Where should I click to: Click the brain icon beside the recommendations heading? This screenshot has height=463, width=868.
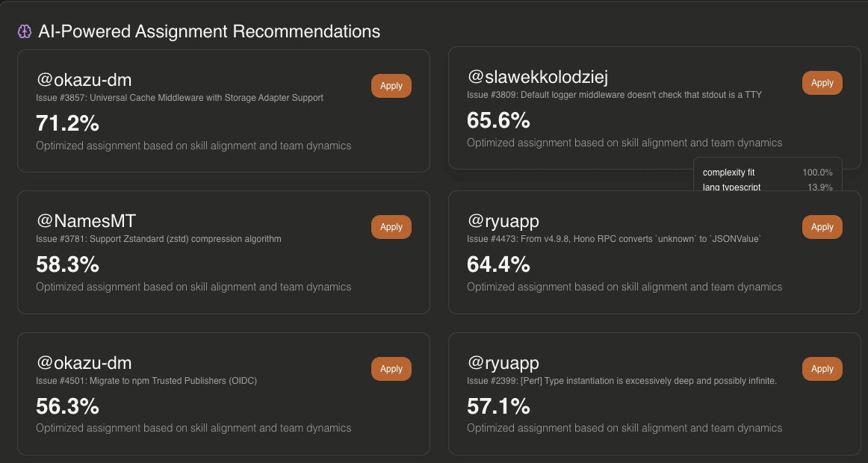pyautogui.click(x=24, y=31)
